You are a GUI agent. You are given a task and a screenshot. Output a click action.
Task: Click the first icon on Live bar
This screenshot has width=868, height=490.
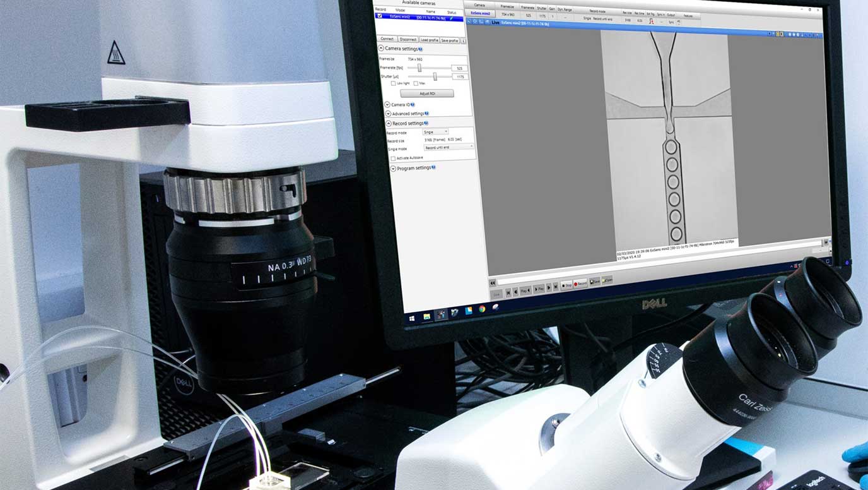469,21
